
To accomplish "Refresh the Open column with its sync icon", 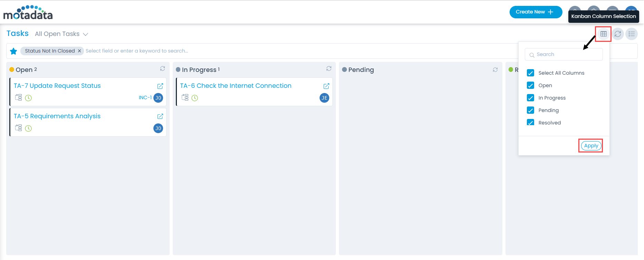I will coord(162,68).
